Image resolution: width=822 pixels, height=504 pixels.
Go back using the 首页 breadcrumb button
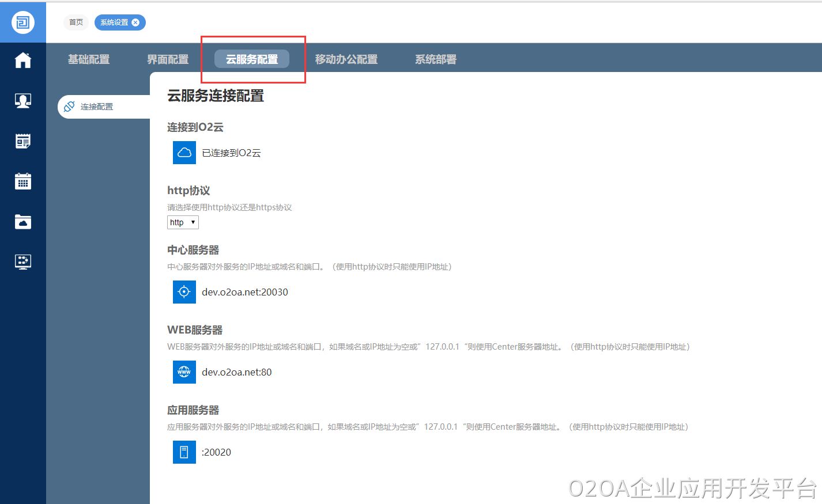pyautogui.click(x=76, y=22)
